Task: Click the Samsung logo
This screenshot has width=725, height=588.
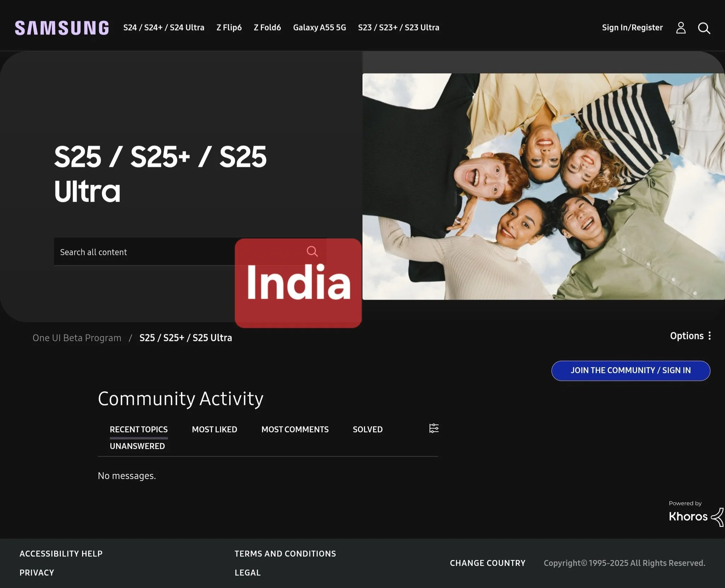Action: [62, 28]
